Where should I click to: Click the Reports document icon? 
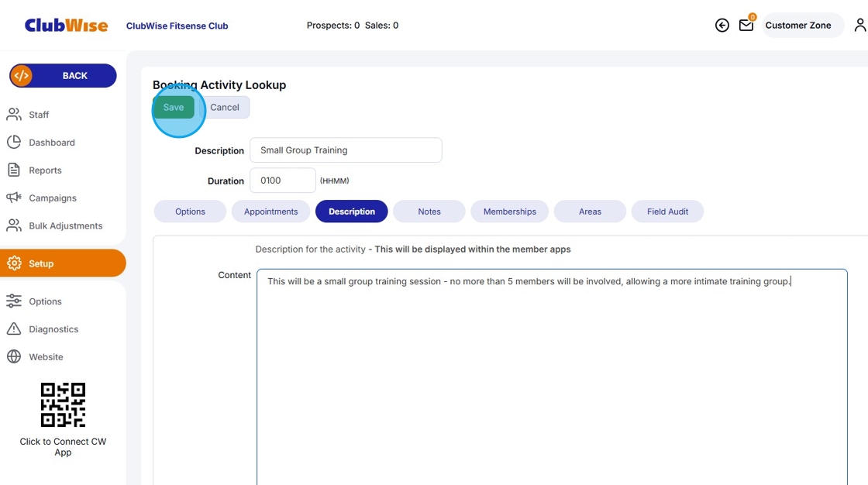(14, 170)
